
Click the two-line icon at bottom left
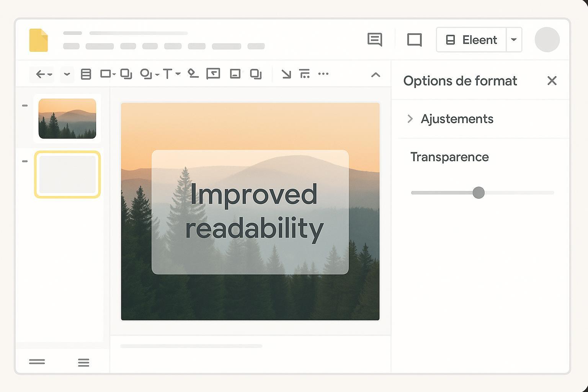coord(37,362)
